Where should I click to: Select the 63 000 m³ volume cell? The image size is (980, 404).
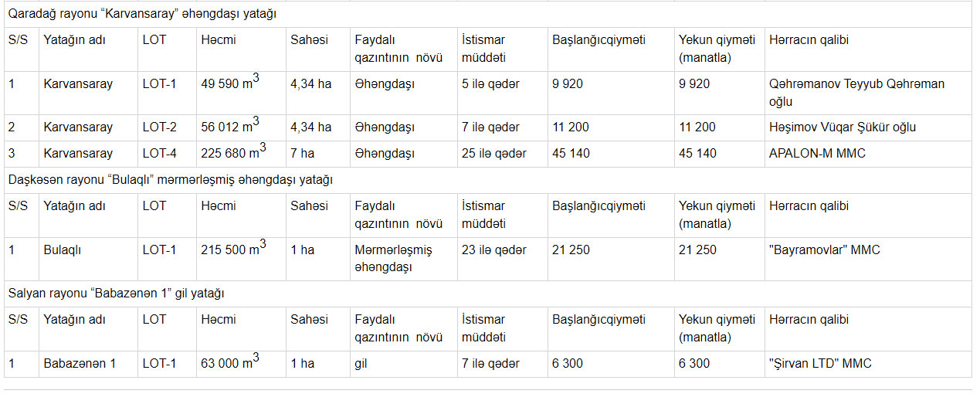229,364
